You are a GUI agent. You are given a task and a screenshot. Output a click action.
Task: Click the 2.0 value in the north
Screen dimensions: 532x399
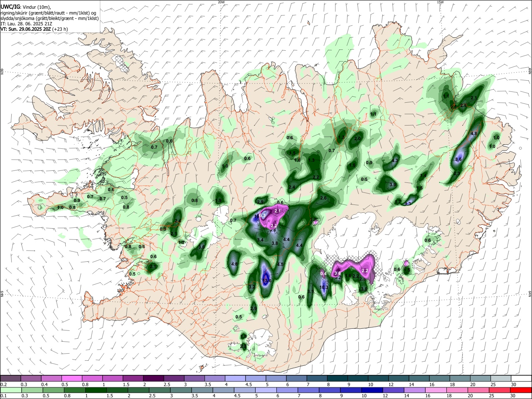tap(357, 138)
